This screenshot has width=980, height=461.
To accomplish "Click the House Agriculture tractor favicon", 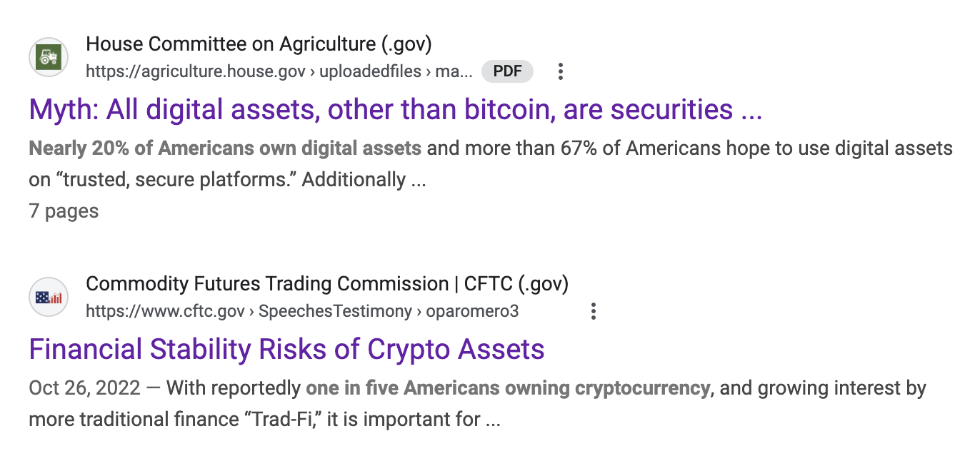I will click(x=49, y=57).
